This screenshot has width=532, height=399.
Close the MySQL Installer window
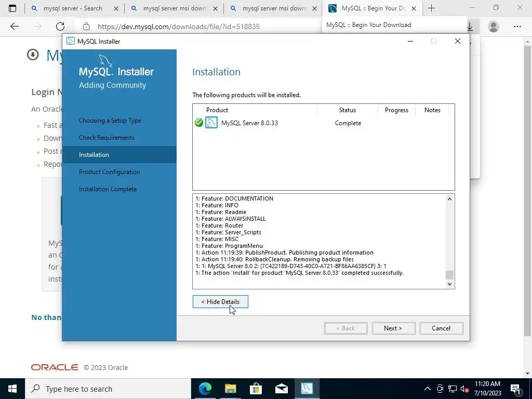(457, 41)
